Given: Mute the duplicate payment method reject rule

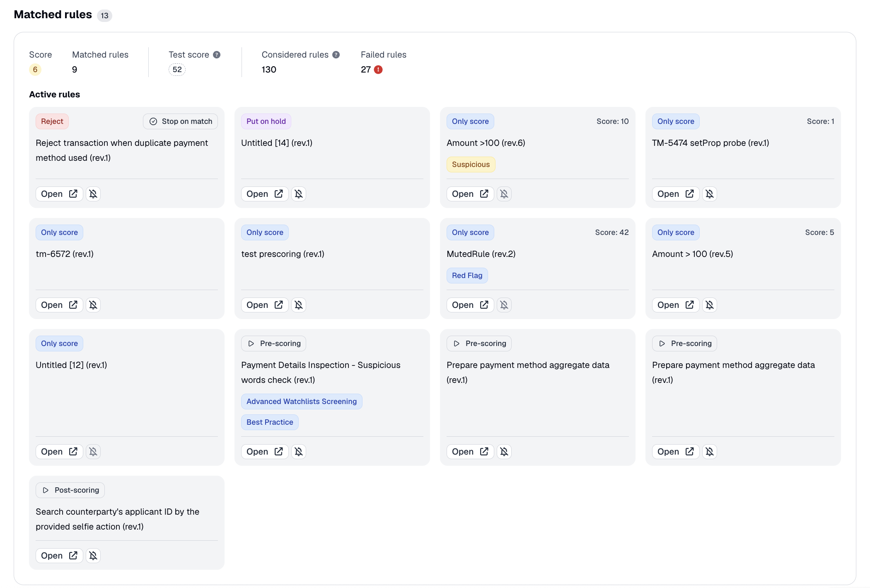Looking at the screenshot, I should (x=93, y=194).
